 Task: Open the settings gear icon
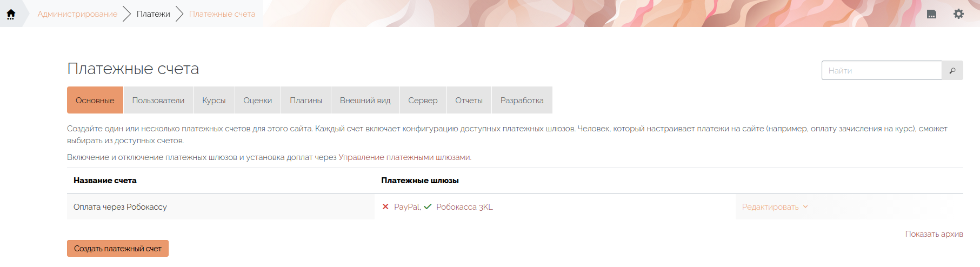point(958,14)
